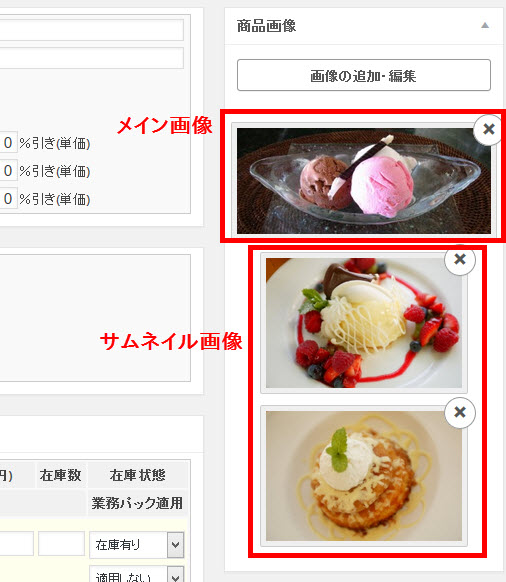The image size is (506, 582).
Task: Open the 適用しない dropdown
Action: click(137, 574)
